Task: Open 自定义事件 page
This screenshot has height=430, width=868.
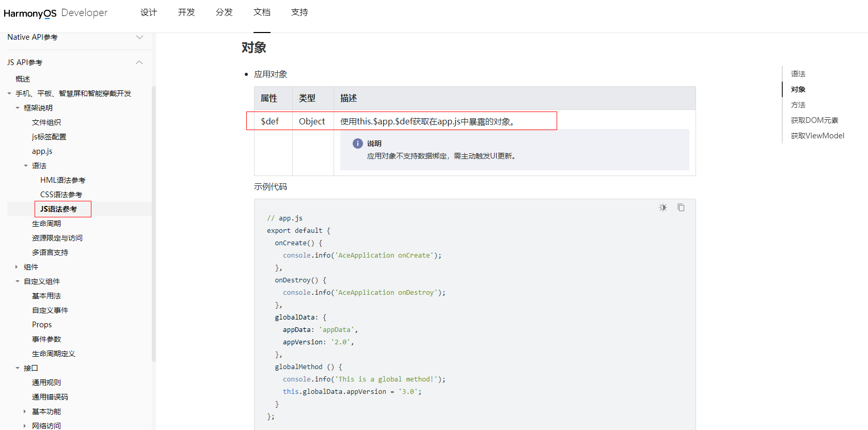Action: click(50, 310)
